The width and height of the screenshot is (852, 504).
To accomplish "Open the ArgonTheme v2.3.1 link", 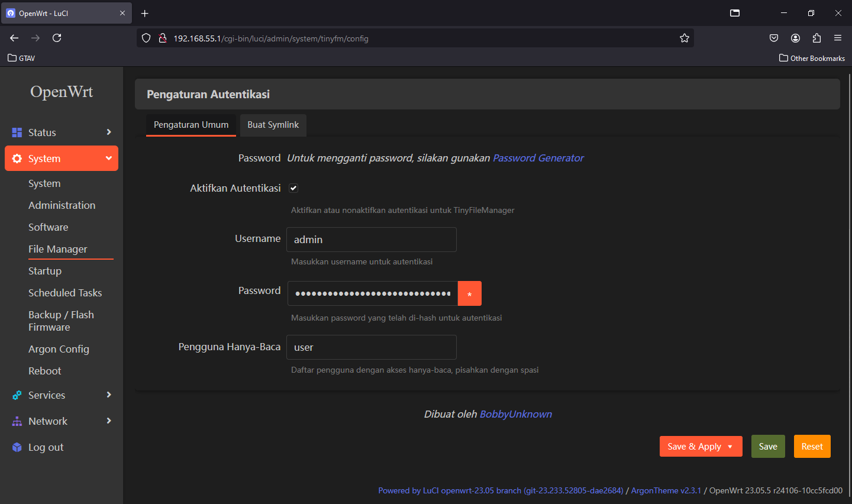I will pyautogui.click(x=666, y=490).
